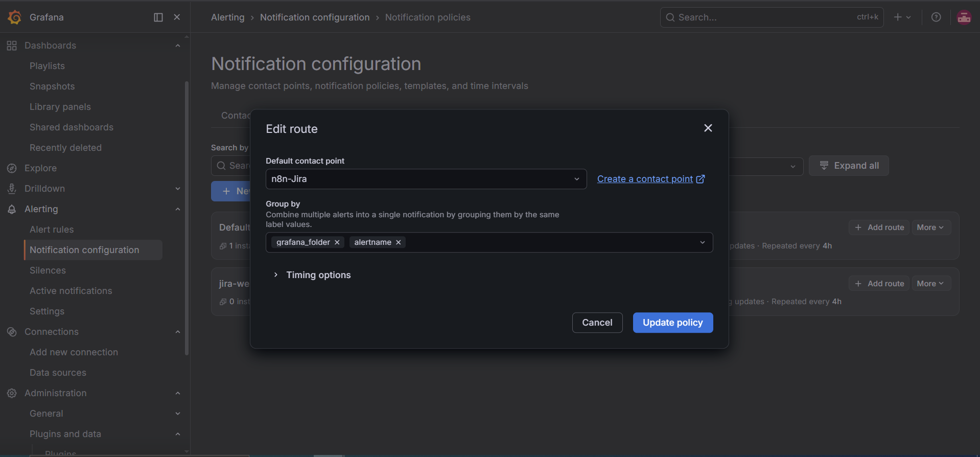Image resolution: width=980 pixels, height=457 pixels.
Task: Collapse the Plugins and data chevron
Action: coord(178,434)
